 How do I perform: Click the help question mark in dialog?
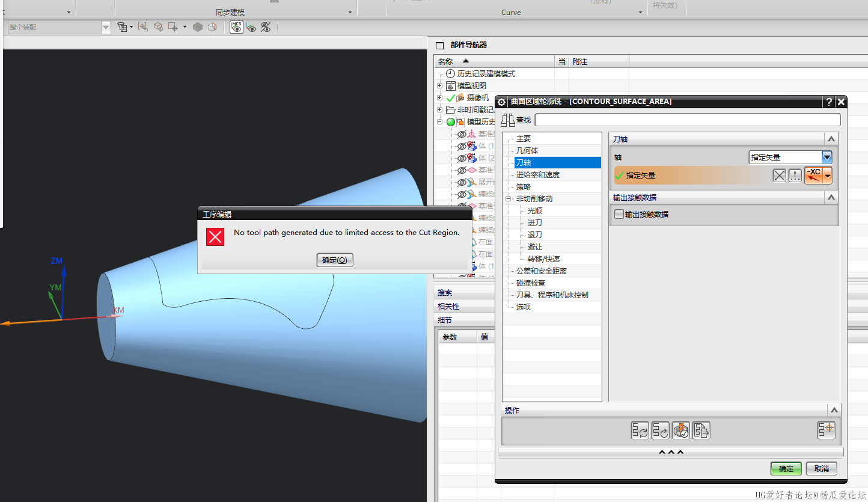(x=829, y=102)
